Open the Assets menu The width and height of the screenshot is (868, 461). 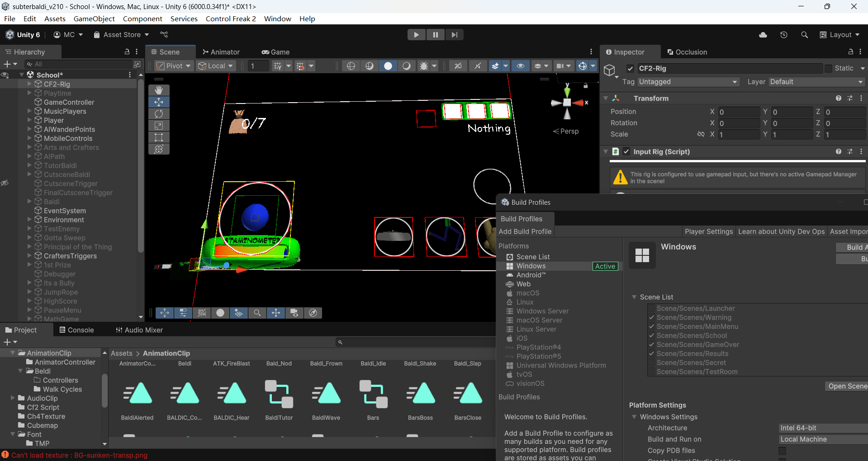[55, 19]
